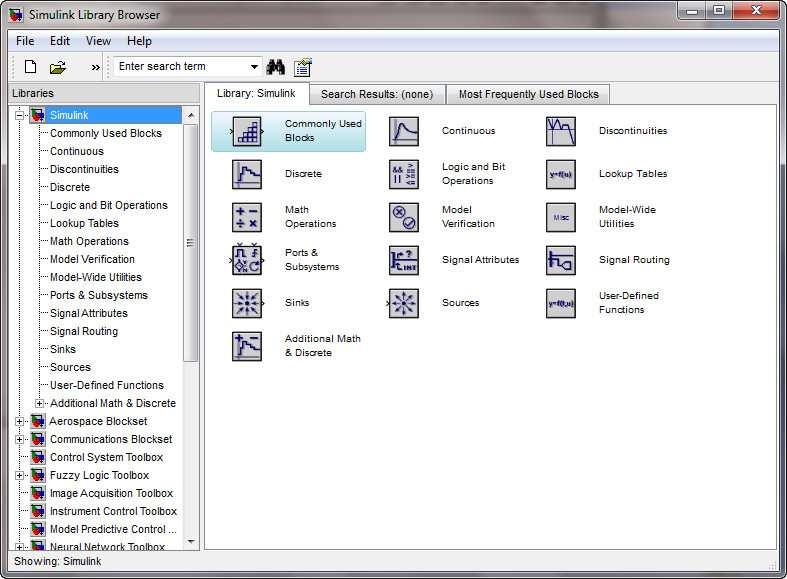This screenshot has width=787, height=579.
Task: Show more toolbar buttons chevron
Action: click(x=95, y=67)
